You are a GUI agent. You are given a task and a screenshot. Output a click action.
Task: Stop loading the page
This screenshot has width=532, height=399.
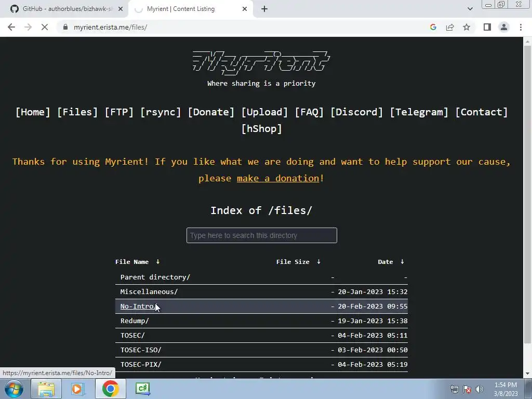point(45,27)
